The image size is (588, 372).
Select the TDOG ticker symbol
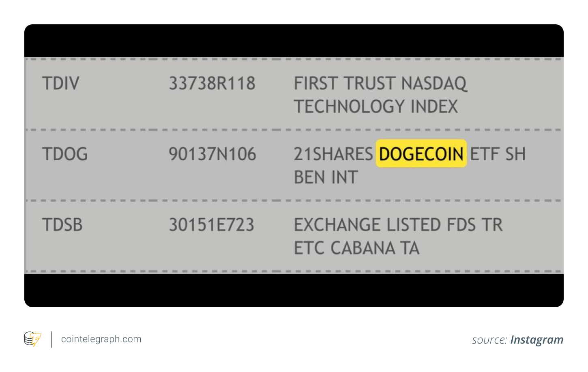[x=65, y=154]
